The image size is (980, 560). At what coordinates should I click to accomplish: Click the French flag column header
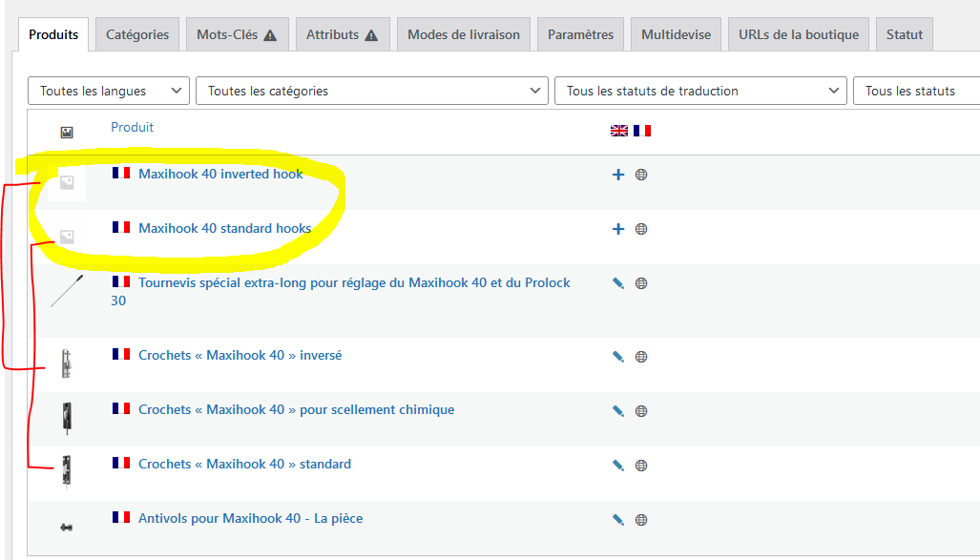pyautogui.click(x=642, y=131)
